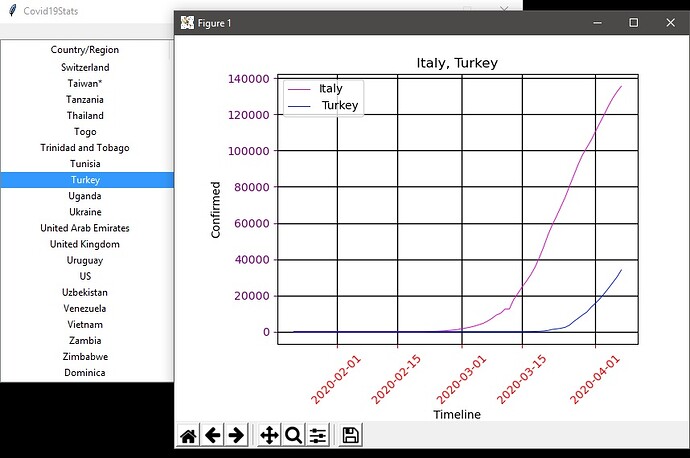
Task: Select Zimbabwe in the country list
Action: [85, 356]
